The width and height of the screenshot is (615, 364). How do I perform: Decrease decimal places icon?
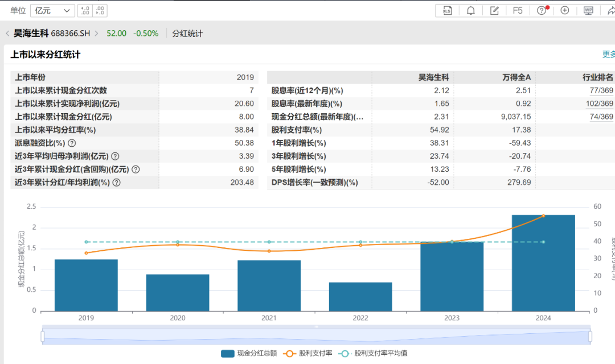(x=100, y=10)
